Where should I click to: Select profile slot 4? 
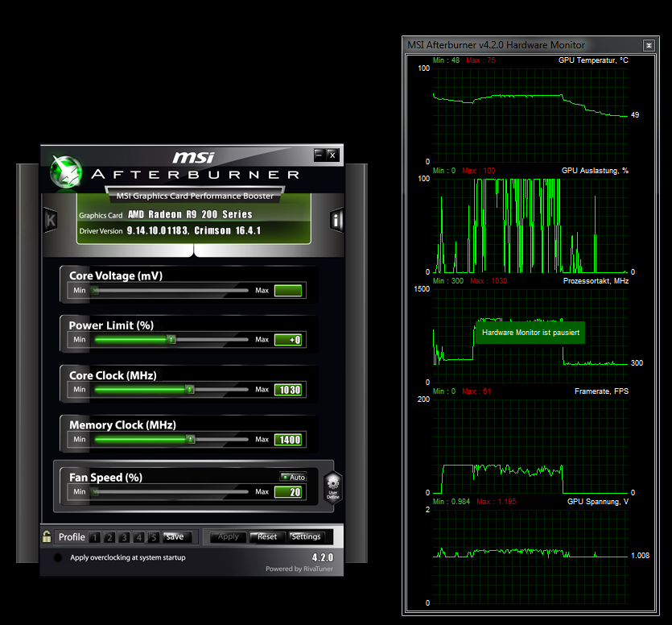tap(139, 537)
